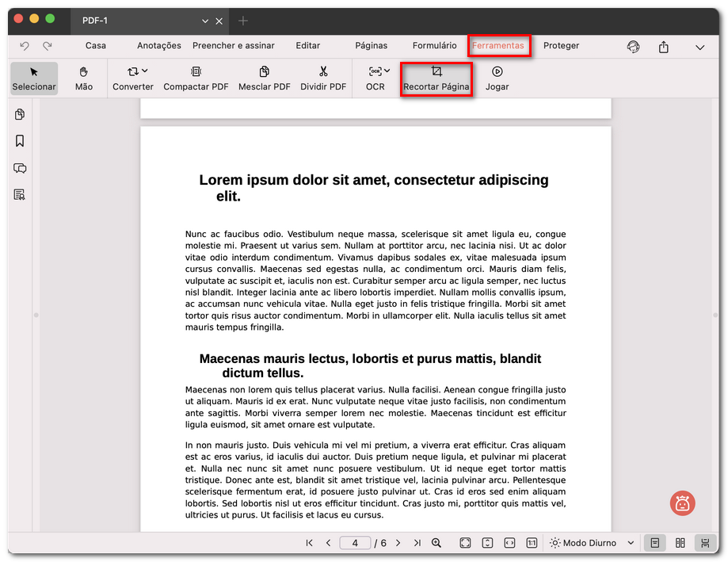This screenshot has width=728, height=562.
Task: Select the Mão hand tool
Action: 83,78
